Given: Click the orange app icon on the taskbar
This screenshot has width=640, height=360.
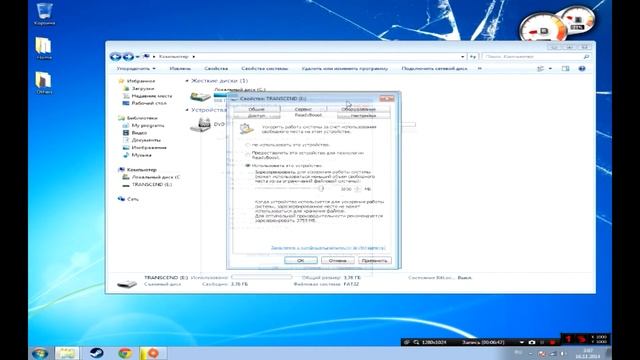Looking at the screenshot, I should point(153,353).
